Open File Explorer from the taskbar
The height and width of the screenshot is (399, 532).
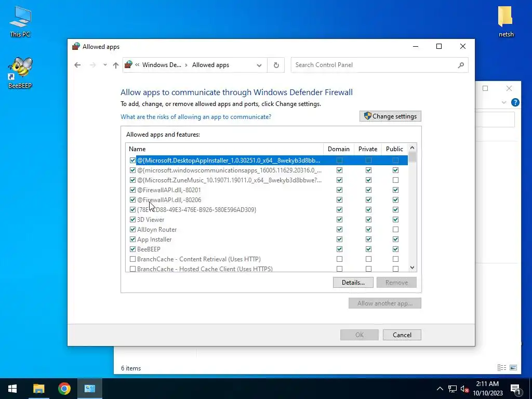(x=38, y=389)
